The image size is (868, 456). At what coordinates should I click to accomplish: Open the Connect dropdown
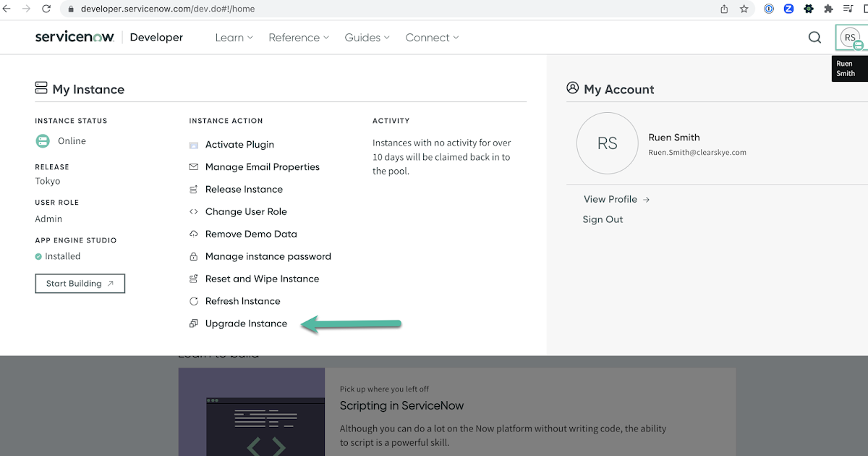pyautogui.click(x=431, y=37)
